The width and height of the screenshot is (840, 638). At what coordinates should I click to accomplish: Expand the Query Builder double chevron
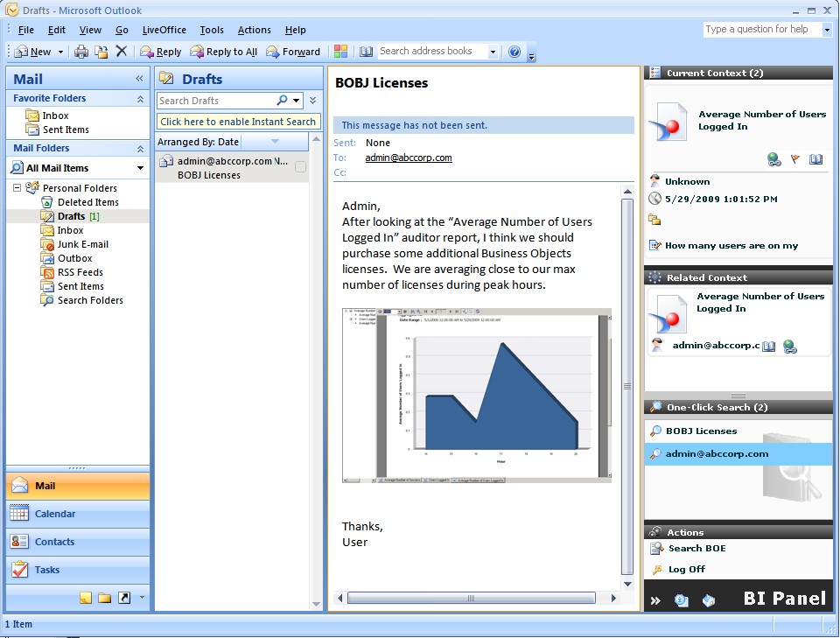(x=313, y=100)
